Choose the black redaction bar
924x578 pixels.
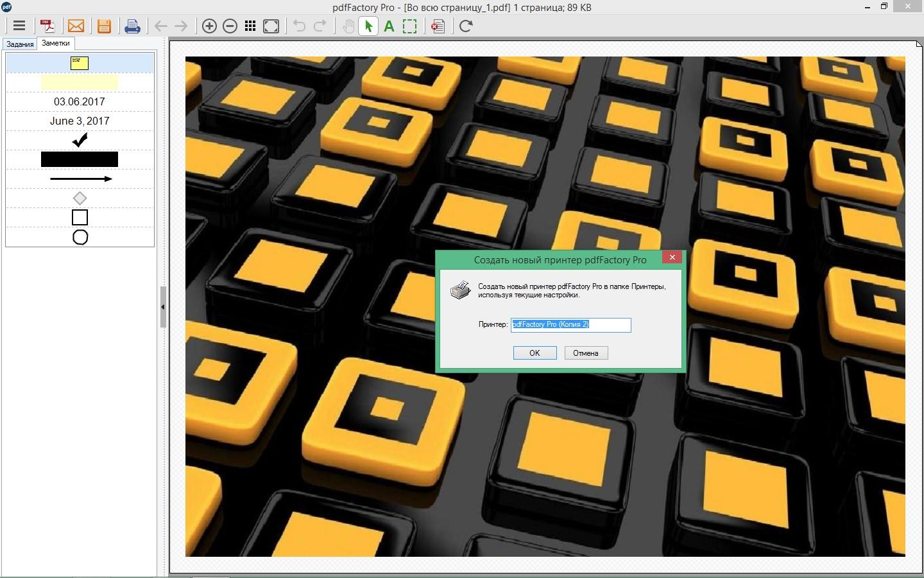pyautogui.click(x=80, y=159)
